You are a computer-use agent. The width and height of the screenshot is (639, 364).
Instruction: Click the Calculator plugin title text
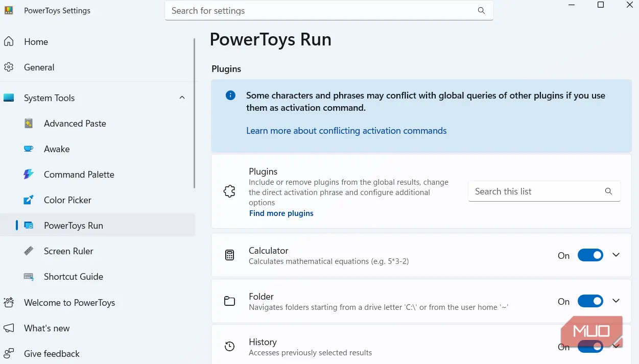[x=269, y=251]
